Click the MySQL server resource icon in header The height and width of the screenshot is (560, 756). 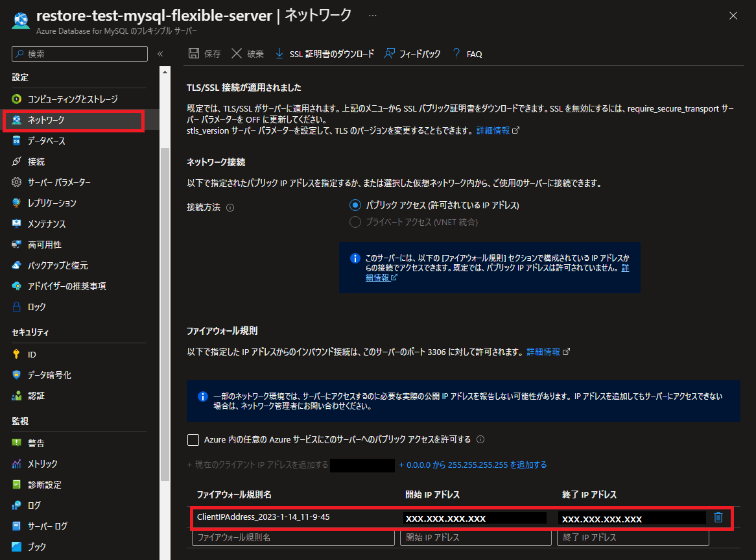tap(20, 20)
